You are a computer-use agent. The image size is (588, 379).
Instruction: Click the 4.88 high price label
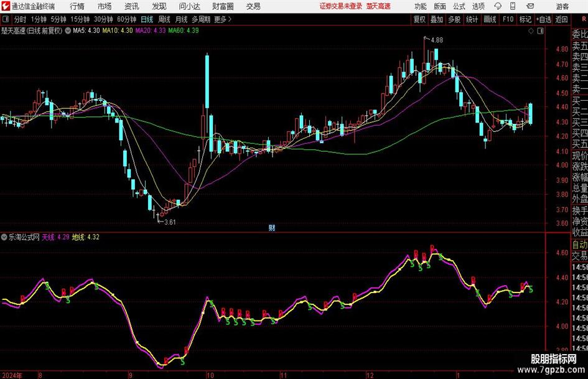tap(437, 40)
